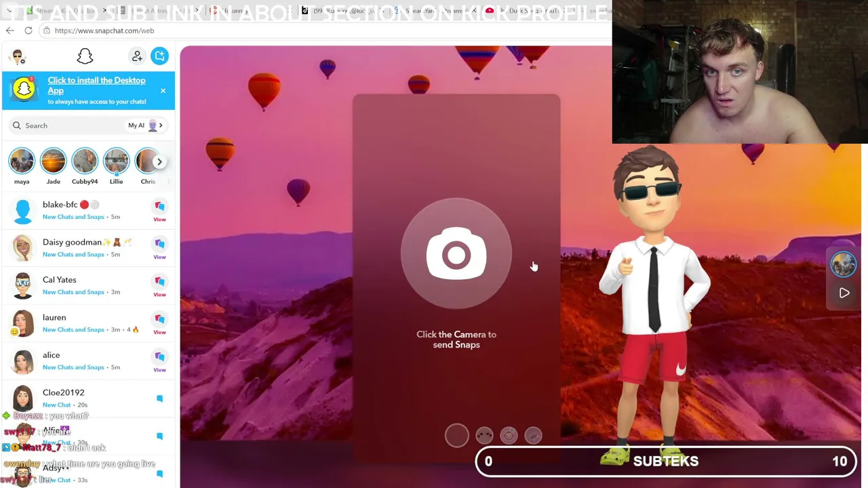Click the blue chat icon for Cloe20192
Image resolution: width=868 pixels, height=488 pixels.
(159, 399)
